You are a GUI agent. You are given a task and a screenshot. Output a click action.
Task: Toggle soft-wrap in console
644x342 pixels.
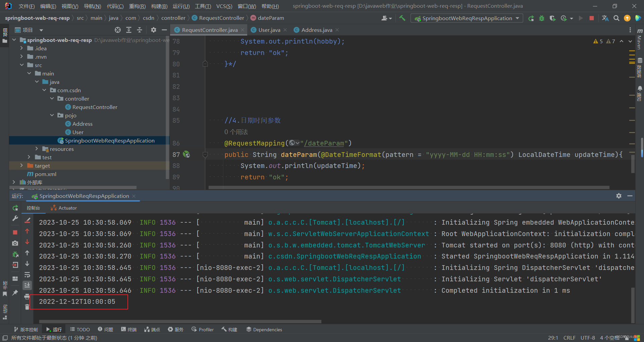point(27,275)
